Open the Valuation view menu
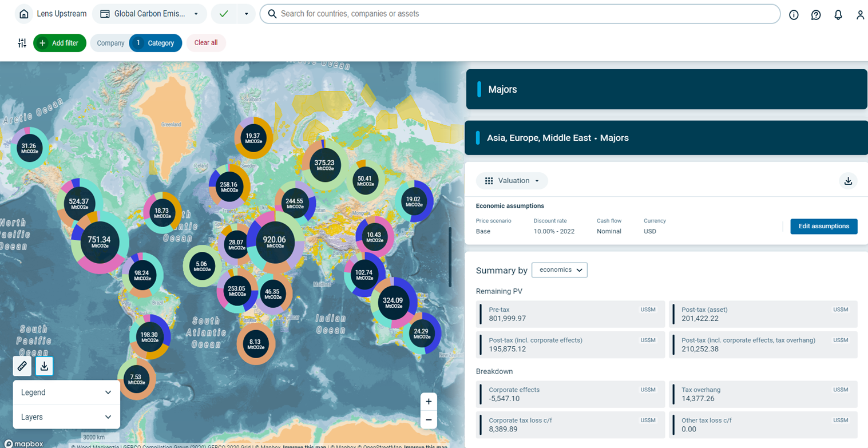 pos(512,181)
